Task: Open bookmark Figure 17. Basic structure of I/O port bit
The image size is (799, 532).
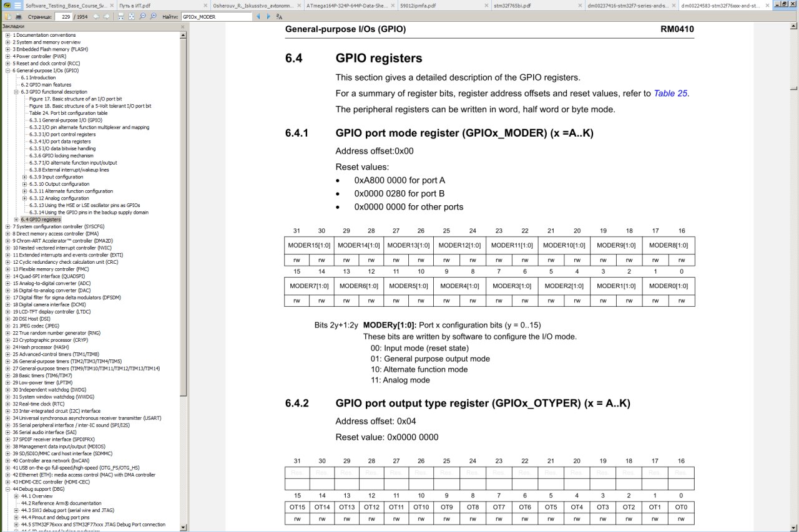Action: (x=76, y=99)
